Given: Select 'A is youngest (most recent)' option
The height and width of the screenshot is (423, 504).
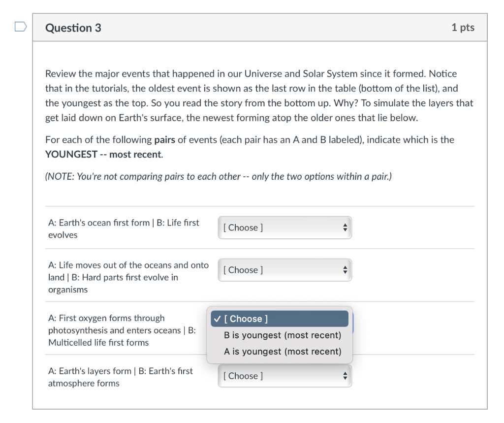Looking at the screenshot, I should [x=282, y=351].
